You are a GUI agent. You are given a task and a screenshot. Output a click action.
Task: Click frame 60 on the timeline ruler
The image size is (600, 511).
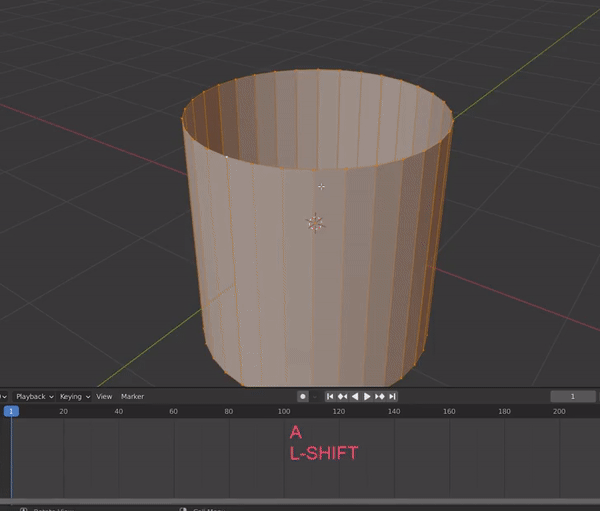coord(174,411)
